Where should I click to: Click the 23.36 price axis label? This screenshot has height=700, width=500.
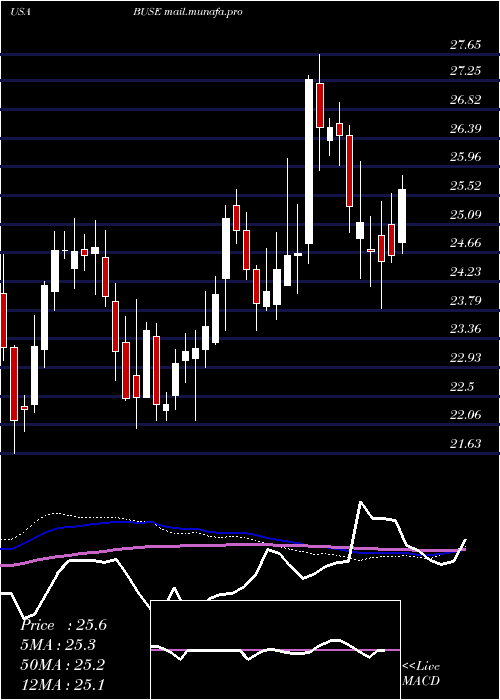(x=465, y=329)
